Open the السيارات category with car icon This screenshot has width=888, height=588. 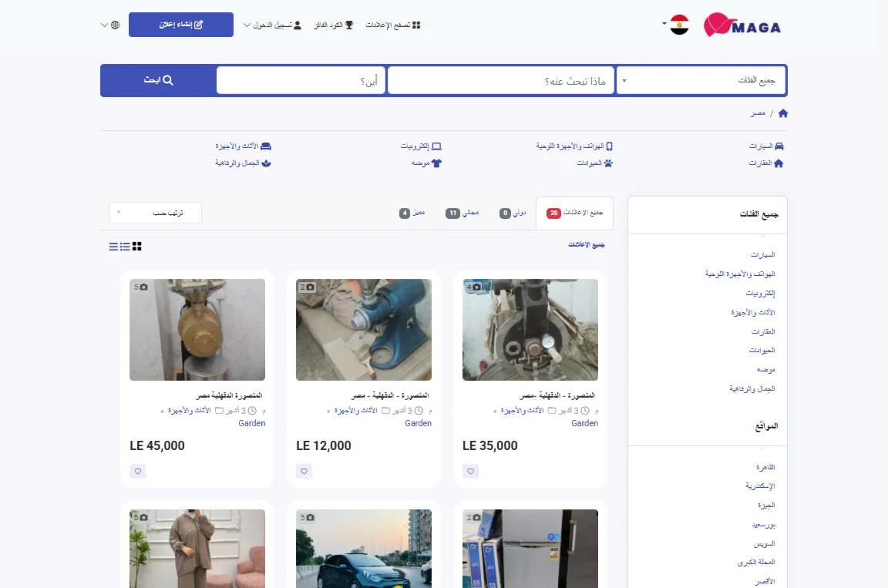click(766, 146)
